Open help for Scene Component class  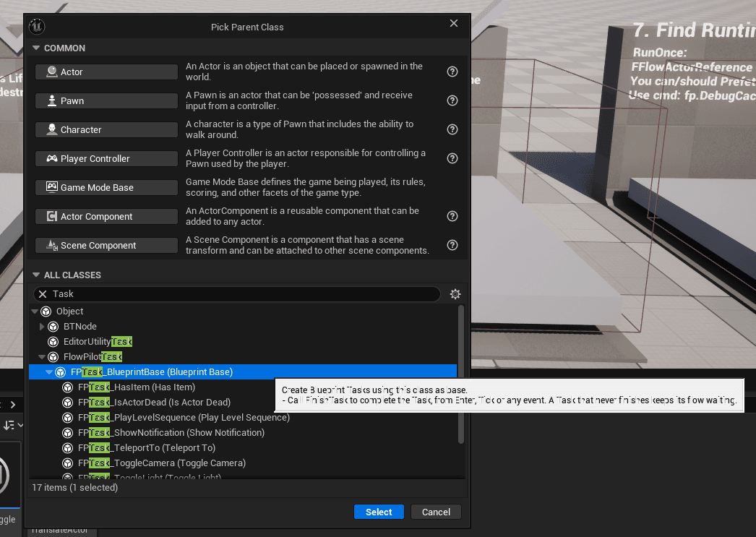[x=452, y=245]
